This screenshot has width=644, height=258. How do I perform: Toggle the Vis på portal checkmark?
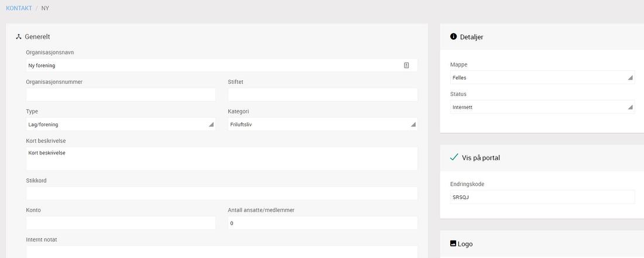pyautogui.click(x=454, y=157)
